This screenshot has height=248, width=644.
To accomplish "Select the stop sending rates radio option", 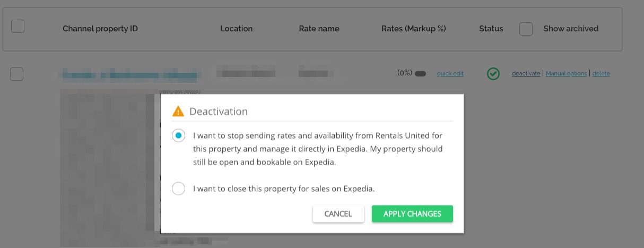I will pos(179,136).
